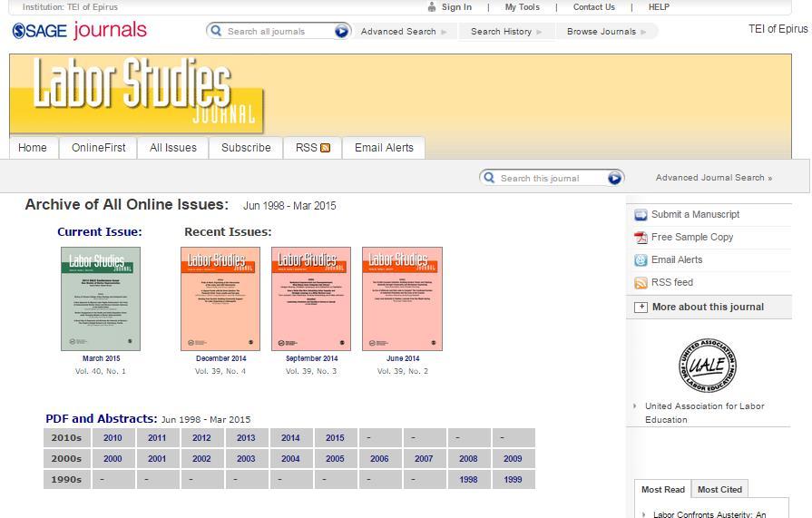This screenshot has height=518, width=812.
Task: Click the Sign In link
Action: (456, 6)
